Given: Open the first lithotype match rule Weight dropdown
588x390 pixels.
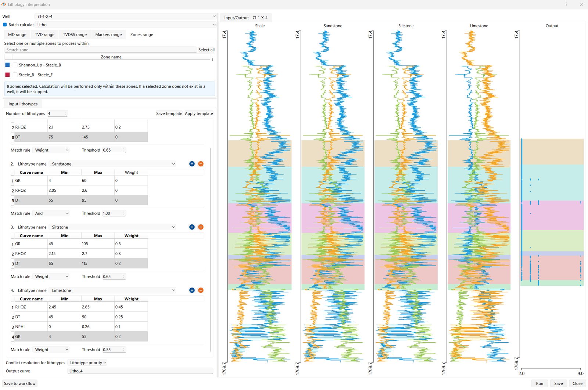Looking at the screenshot, I should click(51, 150).
